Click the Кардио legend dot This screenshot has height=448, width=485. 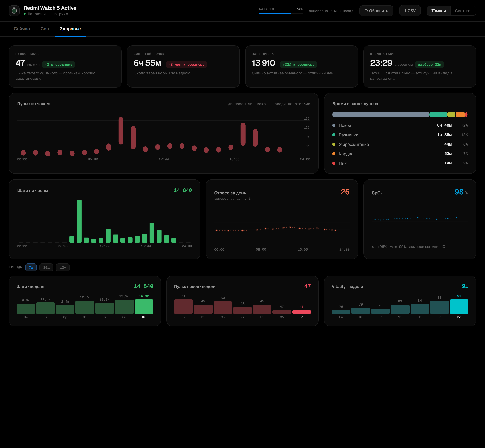pos(334,154)
